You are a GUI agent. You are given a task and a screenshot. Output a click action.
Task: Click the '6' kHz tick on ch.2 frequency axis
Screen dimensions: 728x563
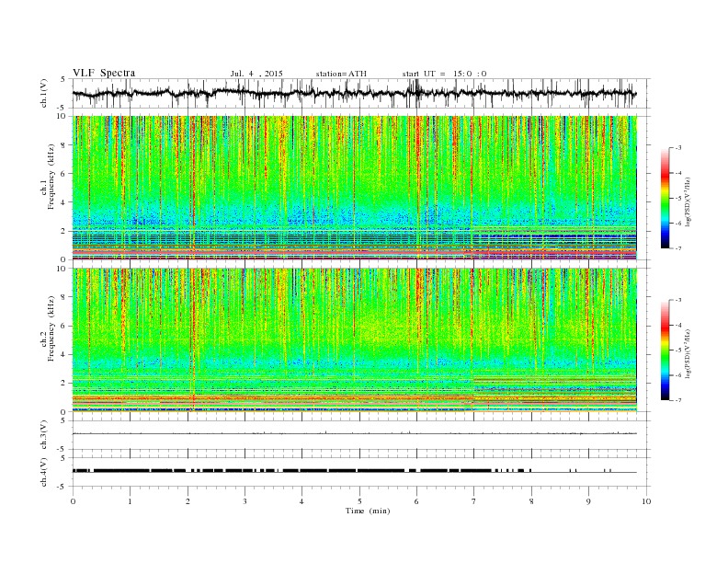64,326
